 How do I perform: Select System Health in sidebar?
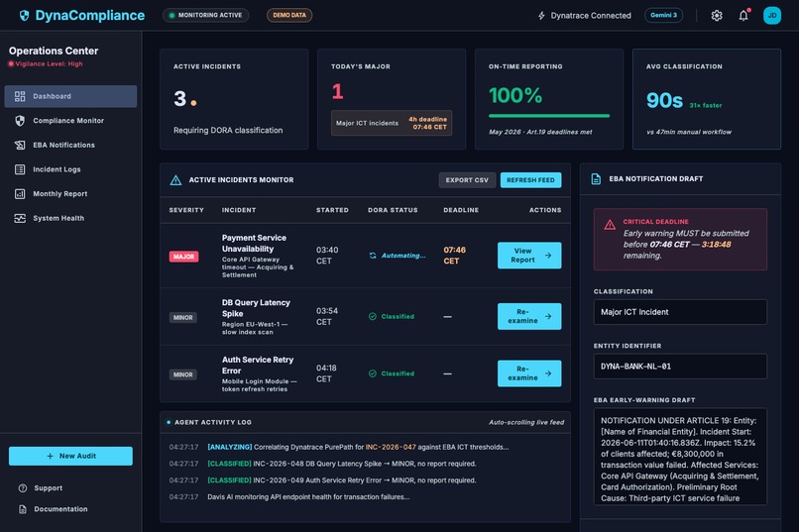tap(70, 218)
